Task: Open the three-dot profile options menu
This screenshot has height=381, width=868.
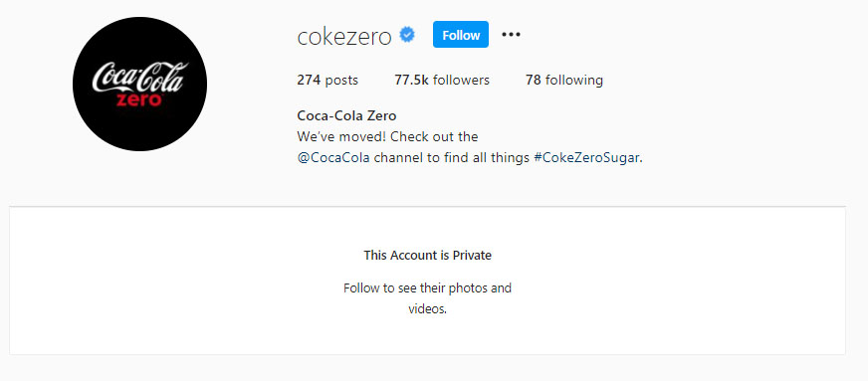Action: click(x=511, y=35)
